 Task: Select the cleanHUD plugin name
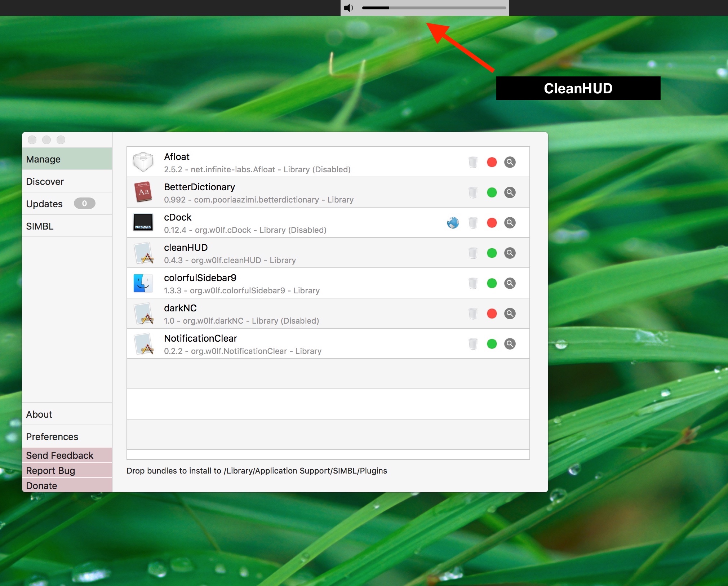click(x=186, y=248)
